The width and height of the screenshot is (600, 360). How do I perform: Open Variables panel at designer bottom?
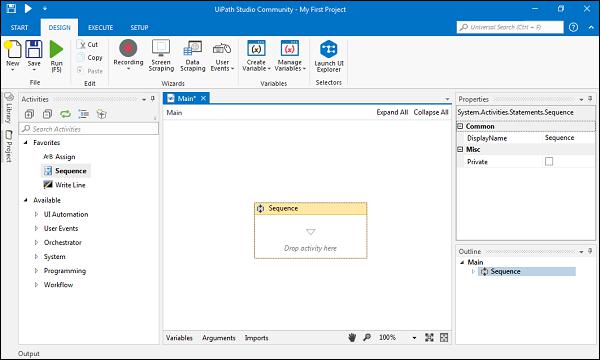click(x=179, y=338)
